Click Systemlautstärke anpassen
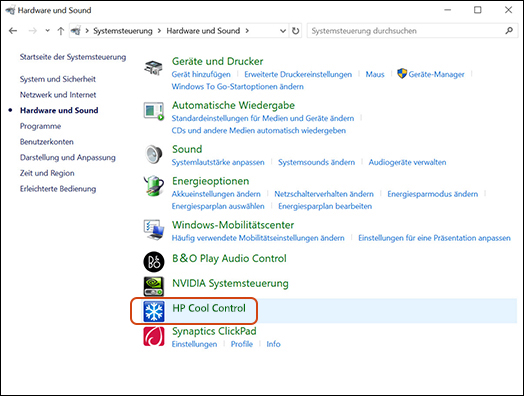 [x=218, y=162]
